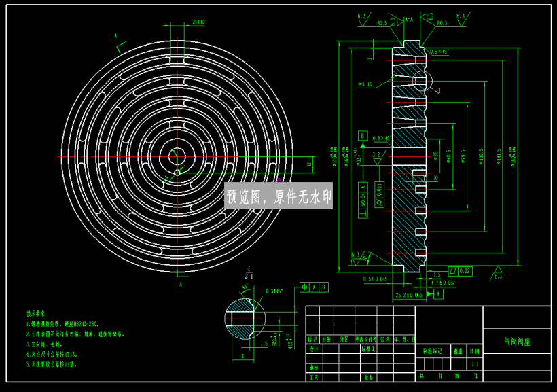This screenshot has width=557, height=392.
Task: Select the 重量 header cell
Action: (459, 351)
